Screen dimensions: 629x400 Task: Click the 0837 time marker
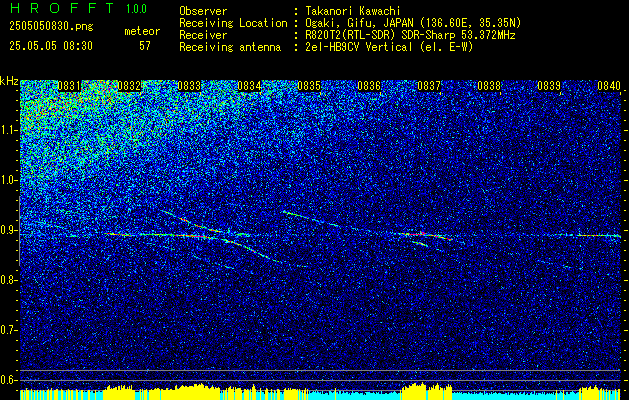[x=429, y=86]
